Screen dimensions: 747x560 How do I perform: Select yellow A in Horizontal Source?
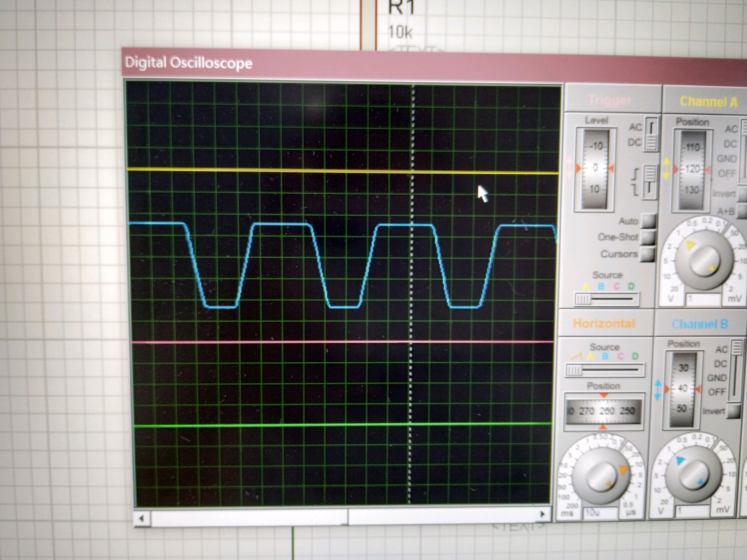pyautogui.click(x=591, y=356)
